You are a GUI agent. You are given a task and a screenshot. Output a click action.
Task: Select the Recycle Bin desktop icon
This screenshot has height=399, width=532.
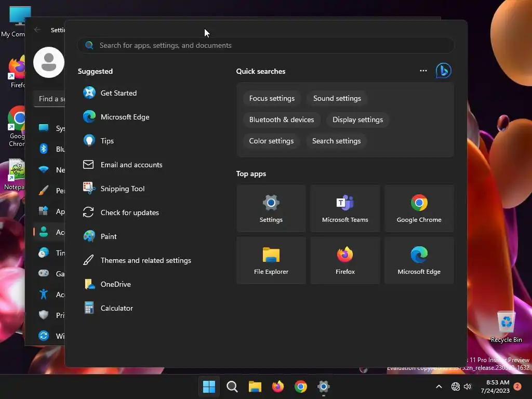(506, 326)
